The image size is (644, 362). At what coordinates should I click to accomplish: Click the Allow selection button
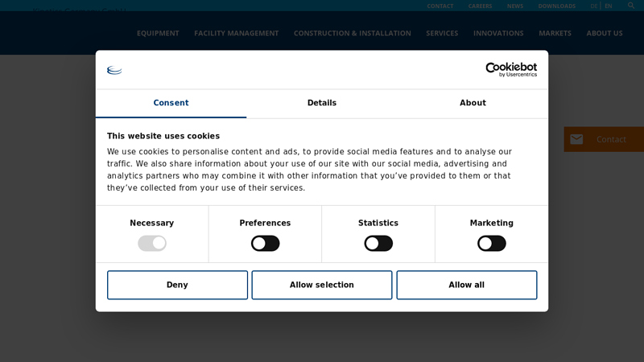coord(322,285)
